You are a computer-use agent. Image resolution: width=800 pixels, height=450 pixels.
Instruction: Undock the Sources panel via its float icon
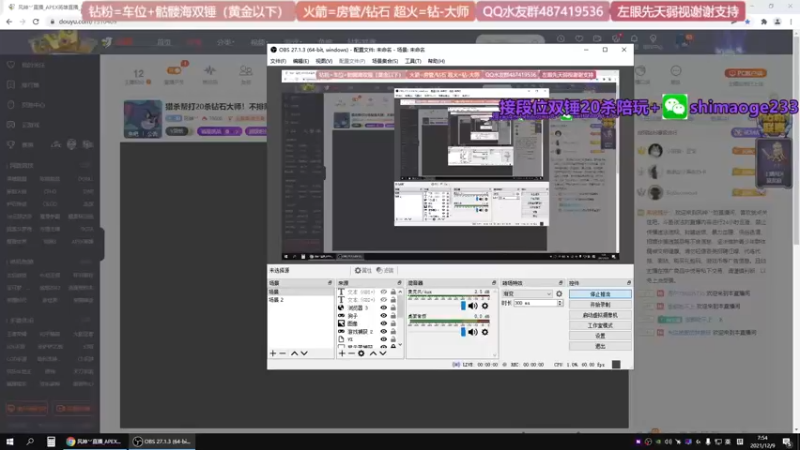click(399, 283)
